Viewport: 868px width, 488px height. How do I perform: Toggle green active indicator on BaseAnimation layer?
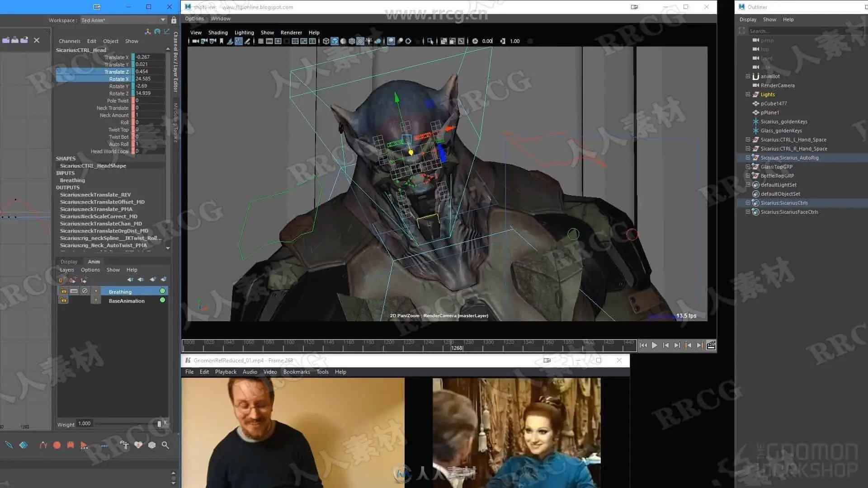click(x=162, y=300)
